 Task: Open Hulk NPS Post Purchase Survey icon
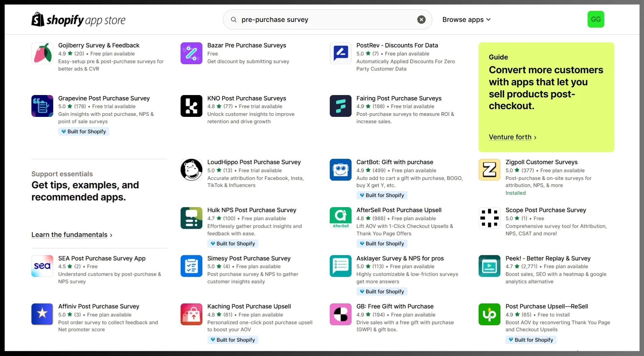coord(191,218)
